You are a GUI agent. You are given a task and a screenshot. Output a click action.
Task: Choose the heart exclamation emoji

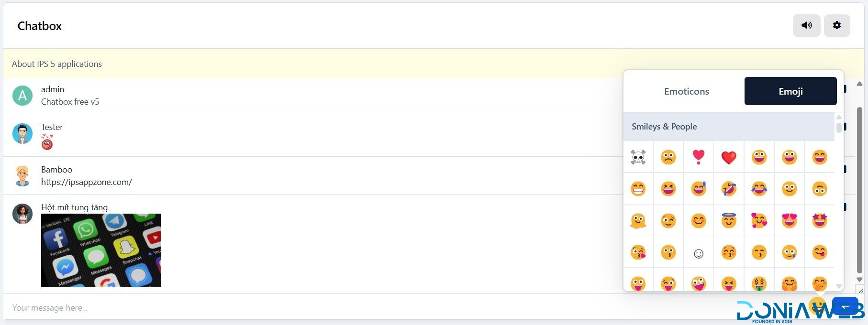[698, 157]
